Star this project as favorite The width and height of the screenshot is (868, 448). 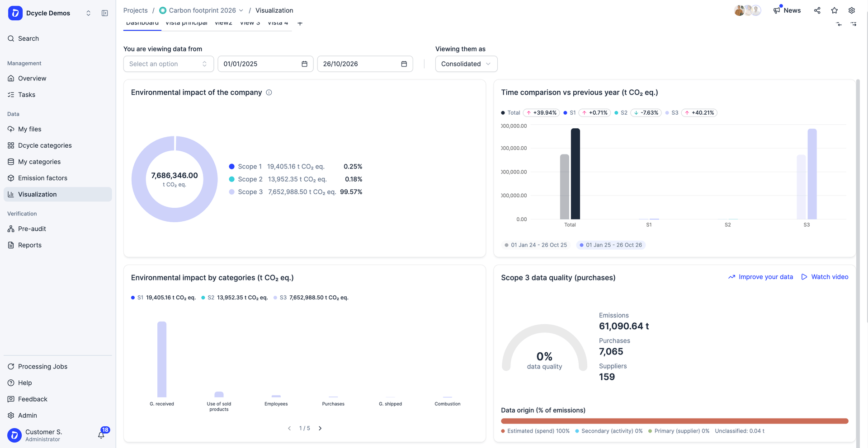coord(835,10)
